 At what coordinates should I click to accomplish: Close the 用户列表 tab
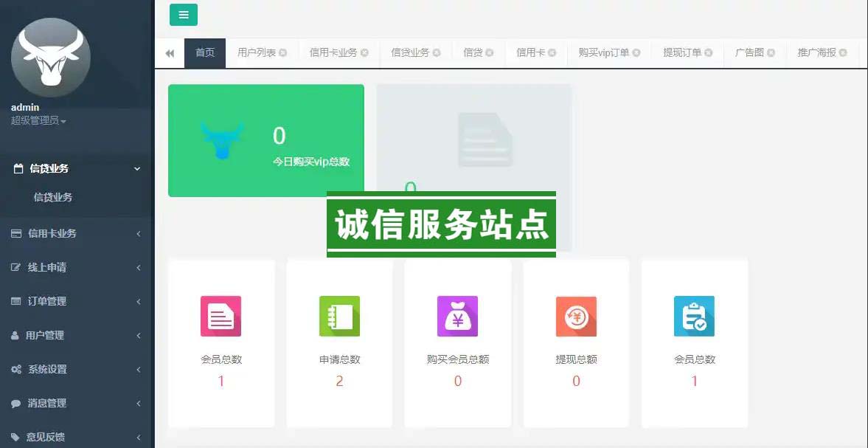coord(283,53)
